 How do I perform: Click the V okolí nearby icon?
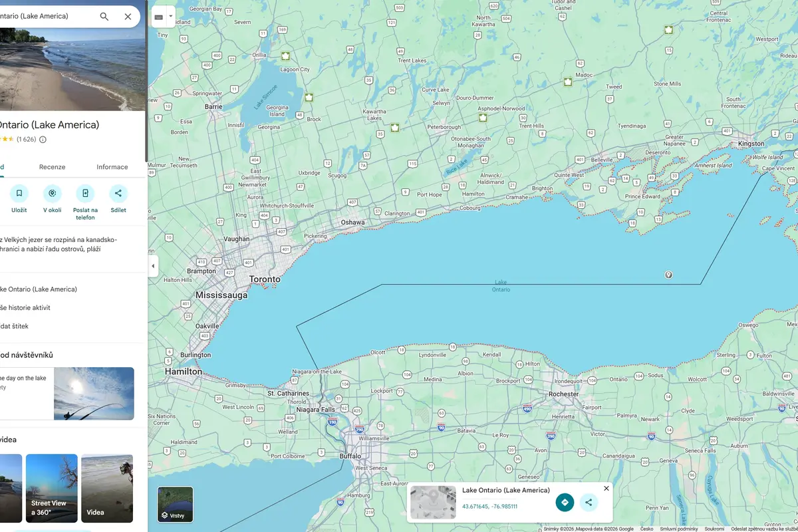(53, 194)
